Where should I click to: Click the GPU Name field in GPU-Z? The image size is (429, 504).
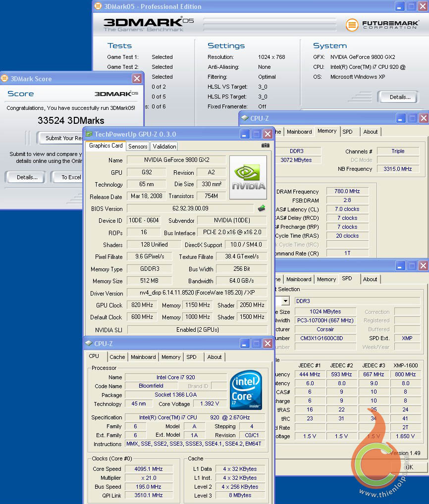click(176, 160)
